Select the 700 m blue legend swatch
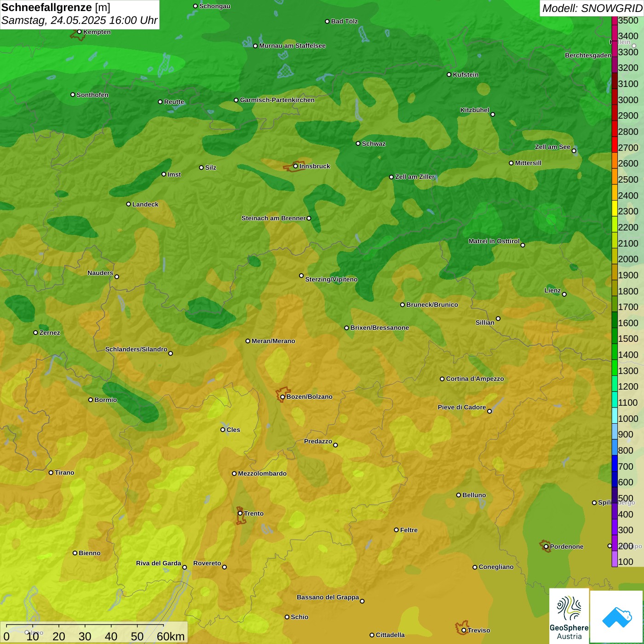Image resolution: width=644 pixels, height=644 pixels. (x=615, y=463)
